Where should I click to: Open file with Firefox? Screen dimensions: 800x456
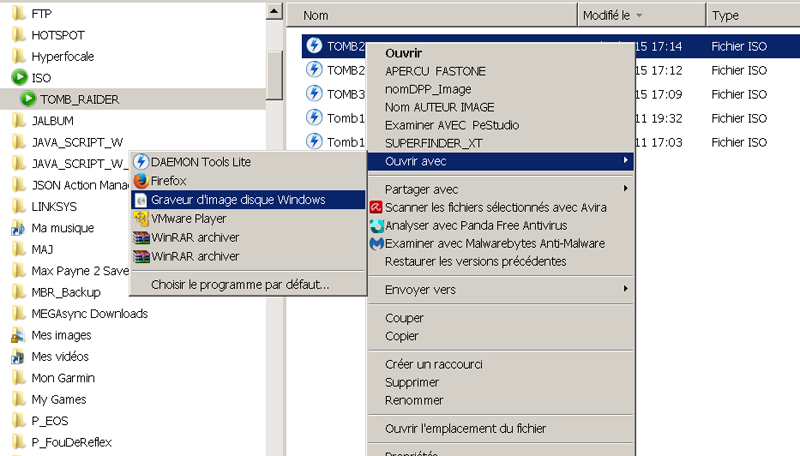(248, 181)
